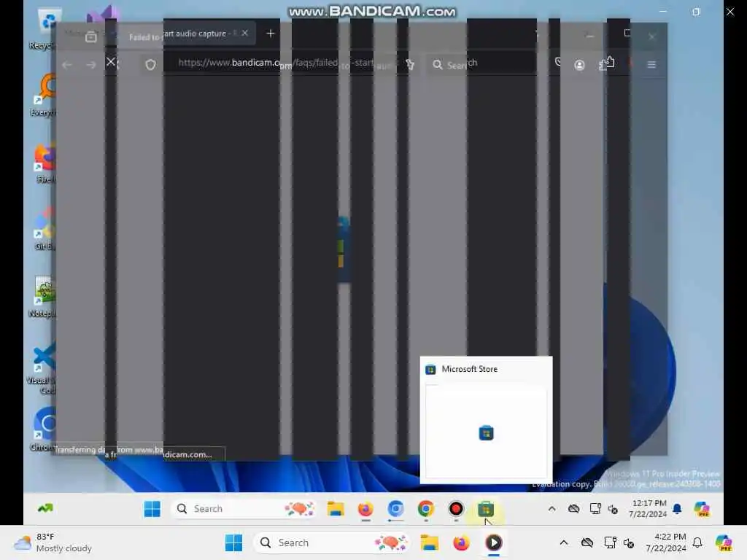Click the cloud sync icon on recorded taskbar
747x560 pixels.
[x=573, y=509]
